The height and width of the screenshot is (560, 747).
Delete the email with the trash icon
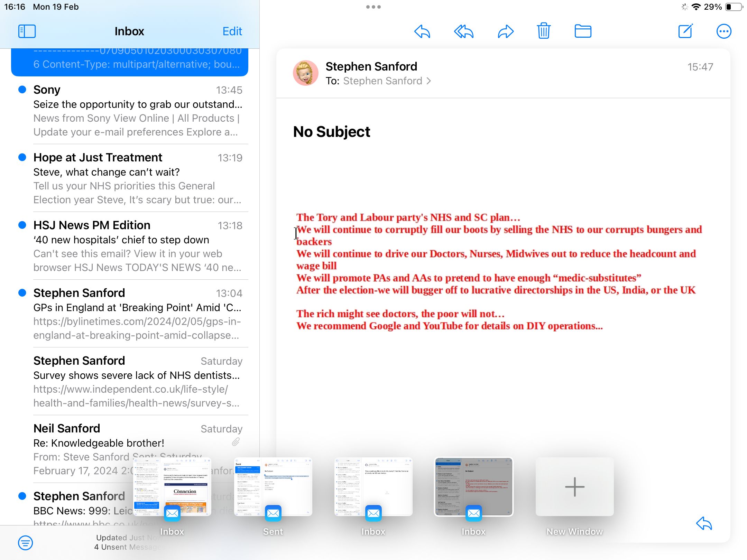coord(544,31)
